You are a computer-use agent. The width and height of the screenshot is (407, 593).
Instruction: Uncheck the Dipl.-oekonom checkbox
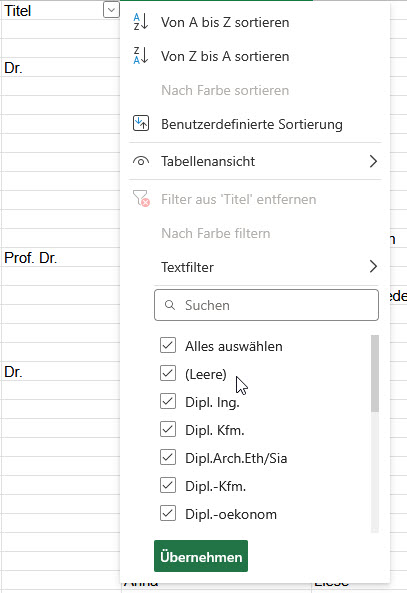tap(168, 513)
